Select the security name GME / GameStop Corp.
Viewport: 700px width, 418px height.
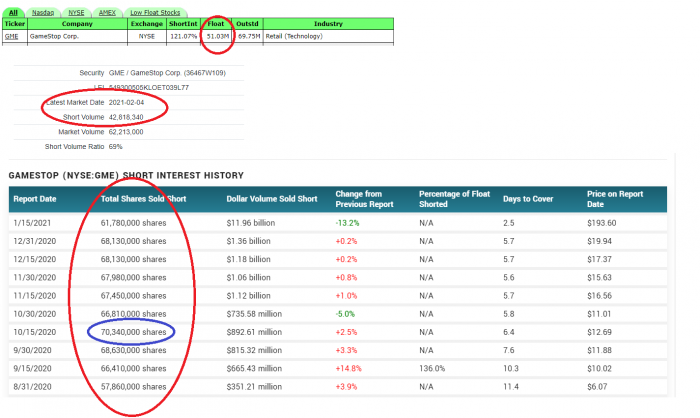click(167, 73)
